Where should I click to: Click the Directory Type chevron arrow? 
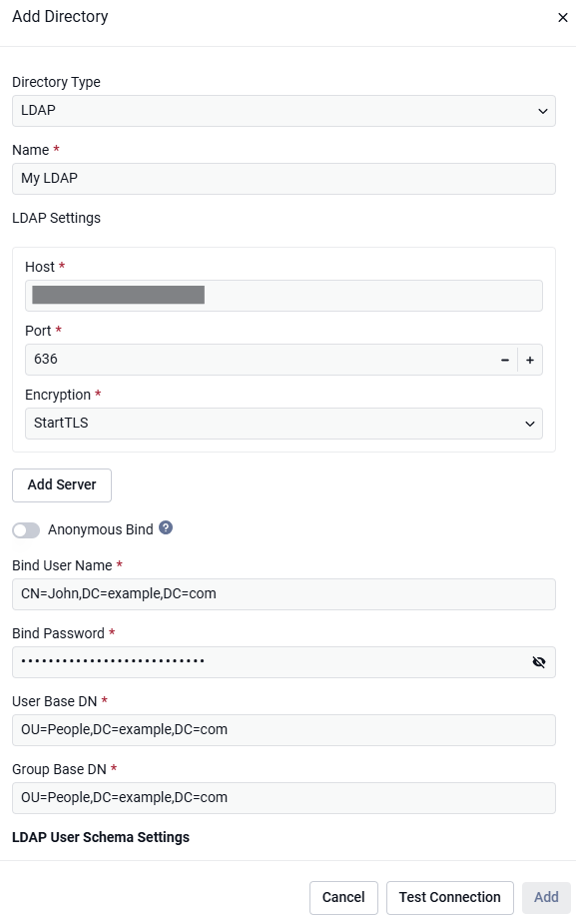click(x=542, y=111)
